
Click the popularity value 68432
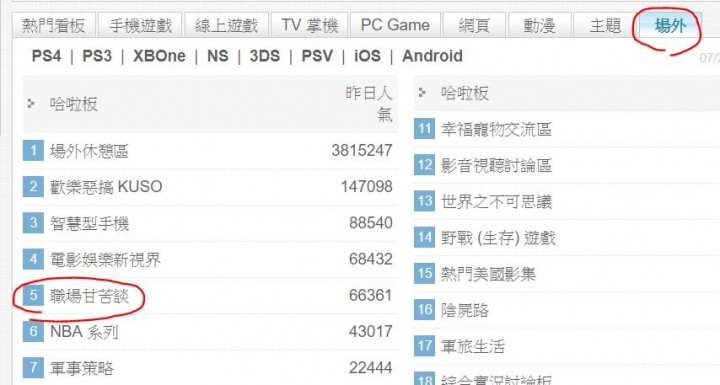click(371, 259)
